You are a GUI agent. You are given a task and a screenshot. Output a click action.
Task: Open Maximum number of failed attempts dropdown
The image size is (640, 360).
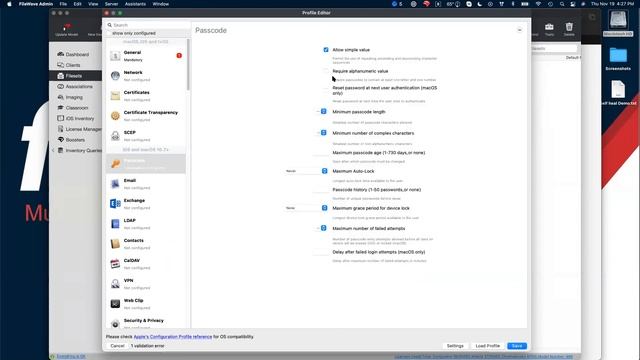(322, 228)
